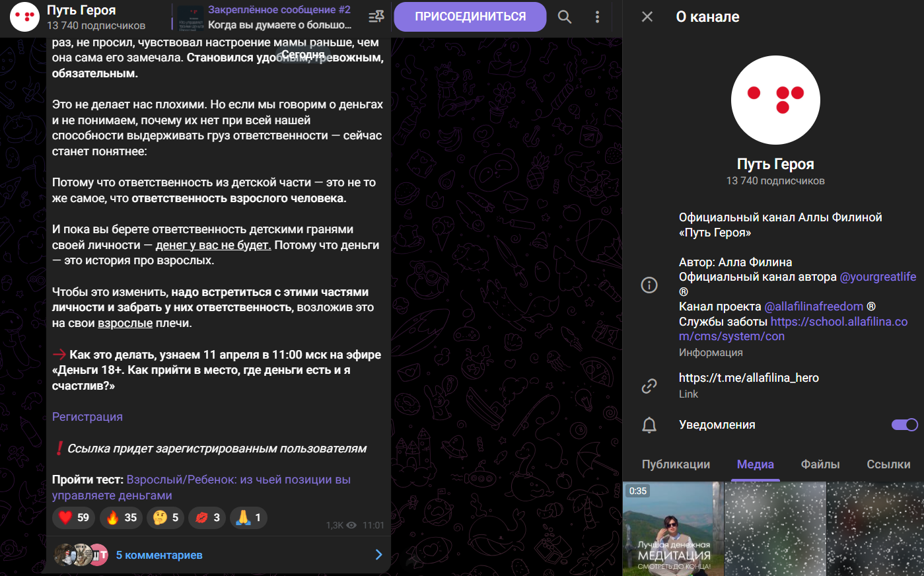Switch to the Публикации tab

point(676,464)
